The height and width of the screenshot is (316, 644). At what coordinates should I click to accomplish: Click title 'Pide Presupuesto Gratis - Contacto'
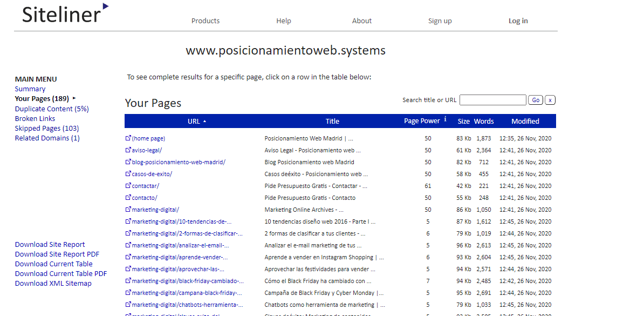click(310, 198)
